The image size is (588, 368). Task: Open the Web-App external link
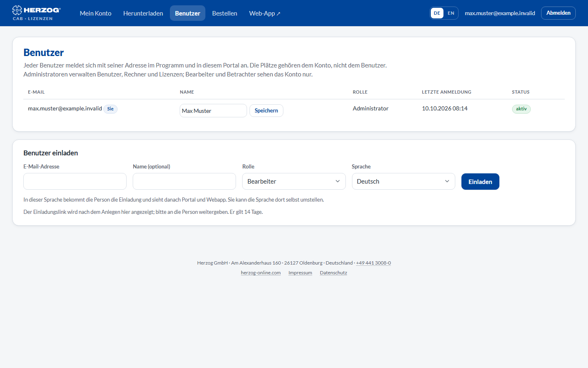[x=265, y=13]
